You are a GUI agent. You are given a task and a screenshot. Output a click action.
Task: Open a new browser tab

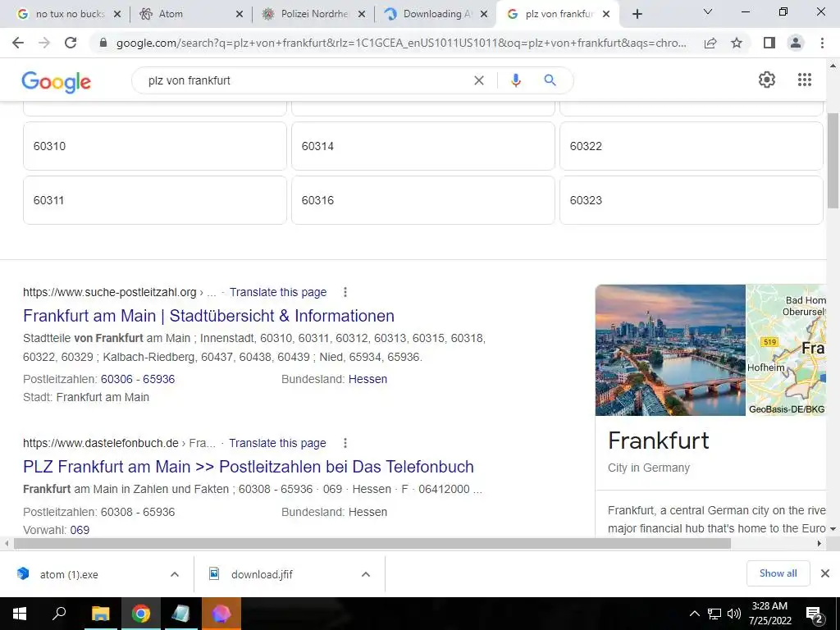click(637, 15)
